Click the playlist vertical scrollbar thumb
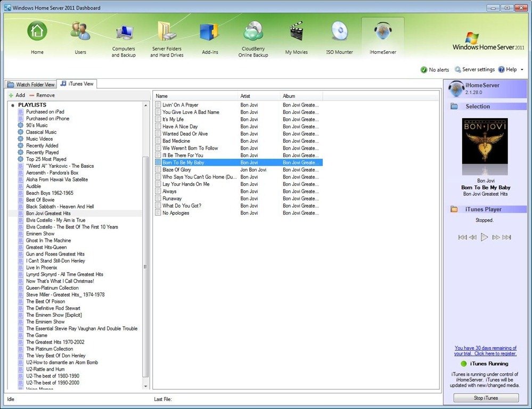The height and width of the screenshot is (409, 532). tap(145, 267)
